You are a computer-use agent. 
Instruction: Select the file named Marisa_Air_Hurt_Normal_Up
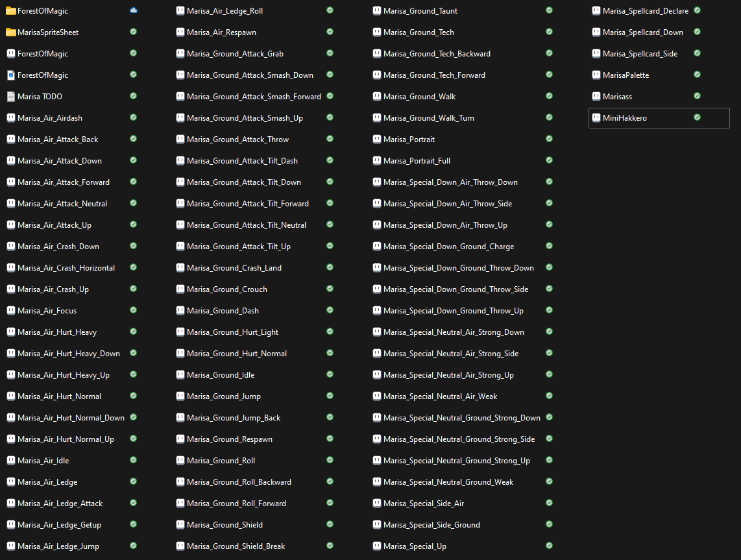tap(66, 439)
